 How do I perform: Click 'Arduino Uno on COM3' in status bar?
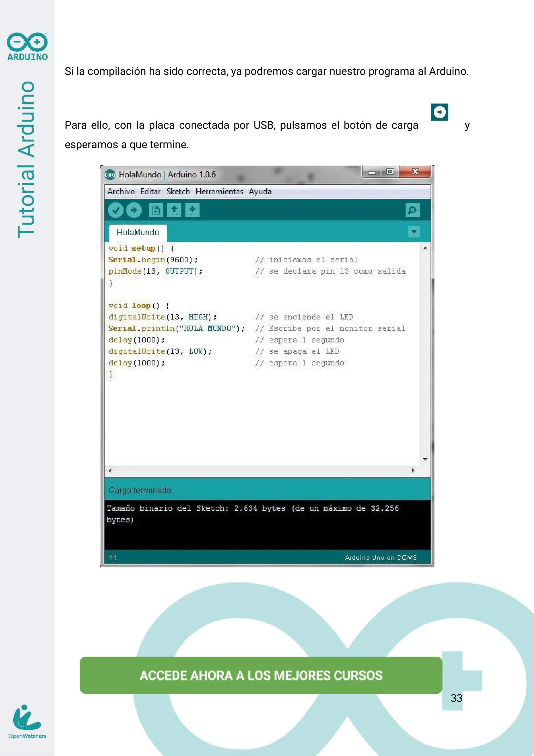[x=381, y=558]
